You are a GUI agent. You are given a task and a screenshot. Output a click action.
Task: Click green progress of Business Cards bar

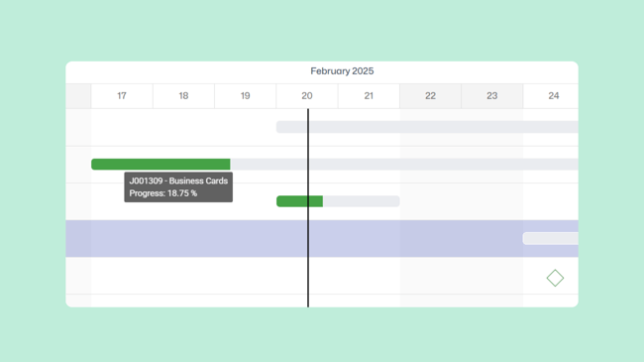[161, 164]
